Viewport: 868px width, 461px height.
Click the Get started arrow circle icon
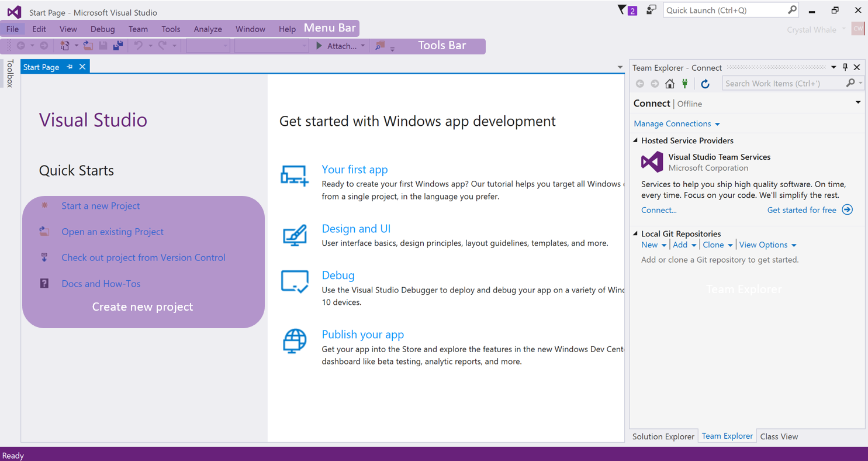pos(848,210)
